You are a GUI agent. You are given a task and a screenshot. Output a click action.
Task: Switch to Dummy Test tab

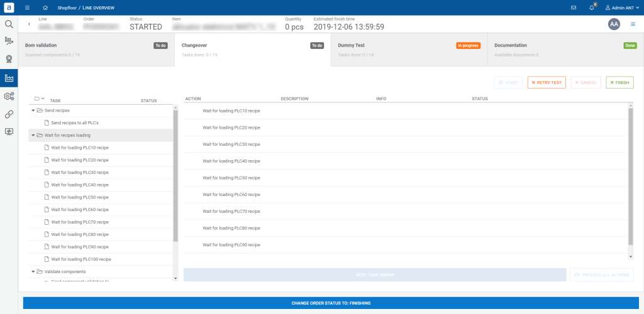pos(409,50)
